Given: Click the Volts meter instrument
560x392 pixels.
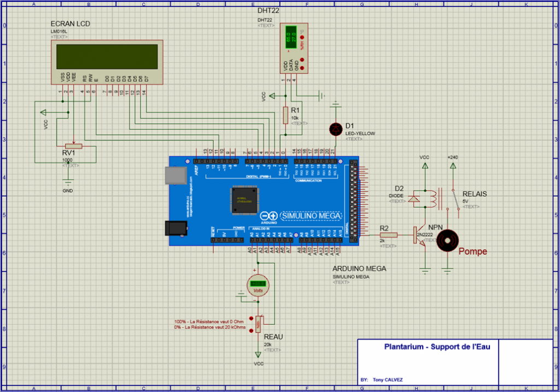Looking at the screenshot, I should (258, 285).
